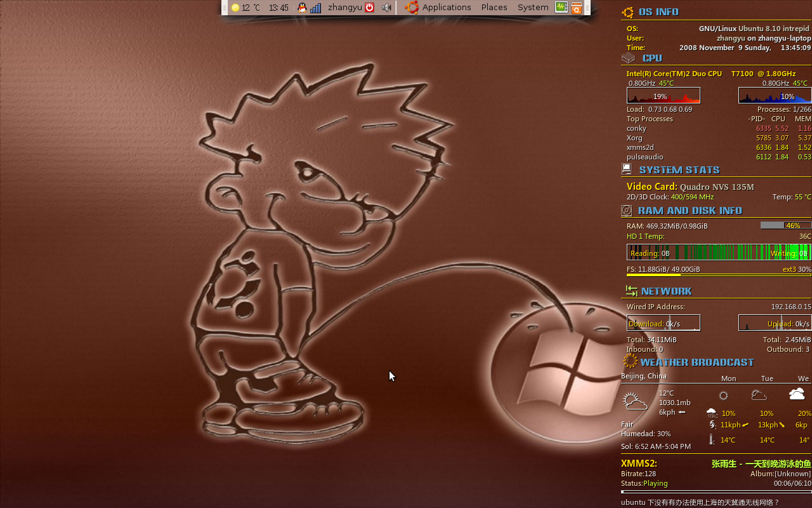This screenshot has height=508, width=812.
Task: Click the Ubuntu logo in the panel
Action: 412,8
